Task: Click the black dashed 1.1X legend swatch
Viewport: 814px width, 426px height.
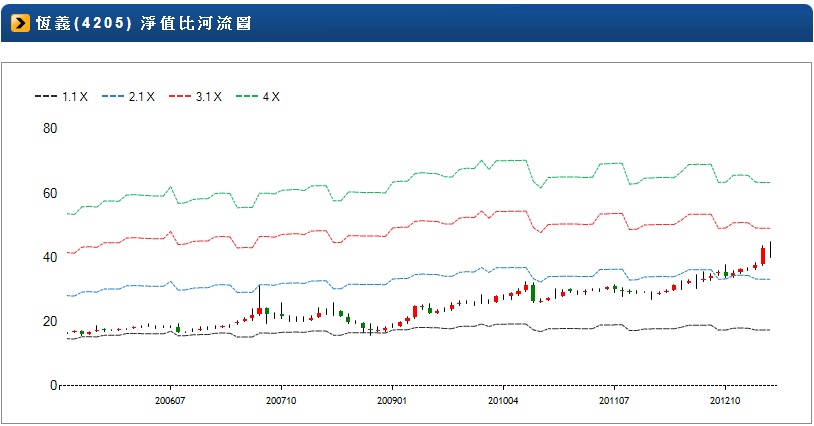Action: (46, 97)
